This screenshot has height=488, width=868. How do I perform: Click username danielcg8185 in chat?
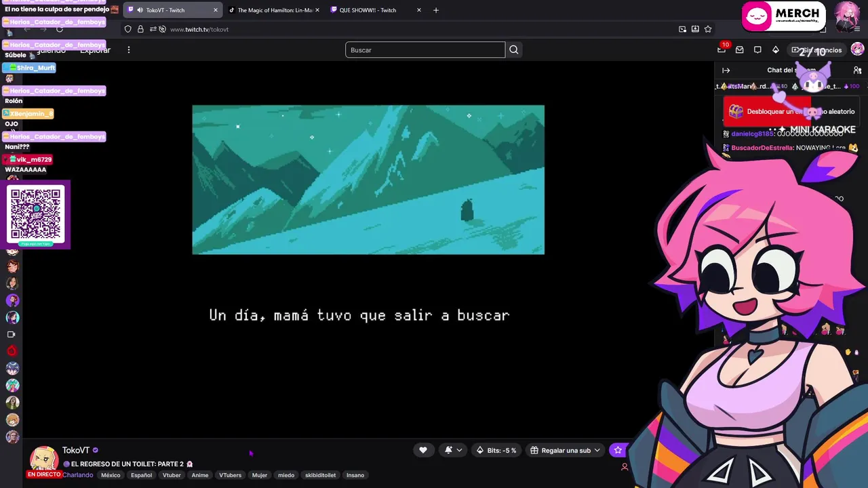(753, 134)
